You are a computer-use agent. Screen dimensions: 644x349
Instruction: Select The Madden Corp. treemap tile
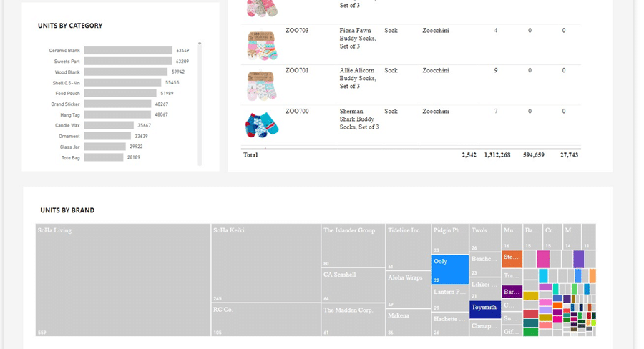point(353,320)
